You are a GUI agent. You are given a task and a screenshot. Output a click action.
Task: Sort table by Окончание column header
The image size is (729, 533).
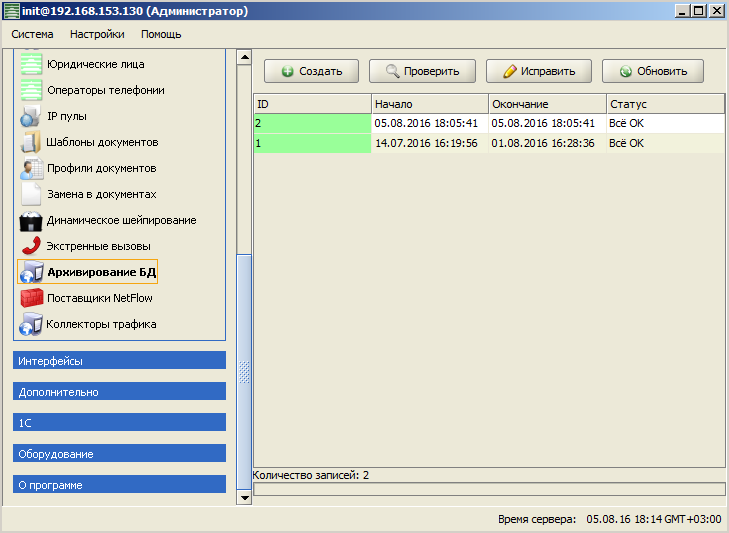[x=548, y=104]
